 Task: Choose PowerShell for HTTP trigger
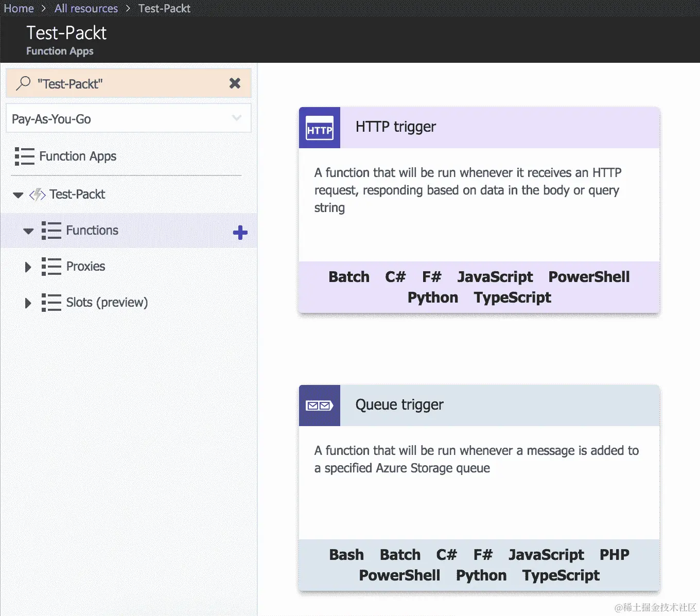point(589,277)
